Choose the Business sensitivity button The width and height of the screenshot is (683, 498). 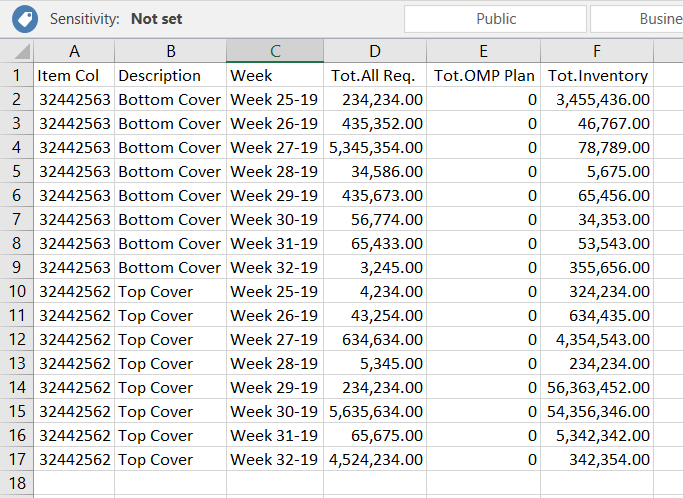click(x=637, y=19)
